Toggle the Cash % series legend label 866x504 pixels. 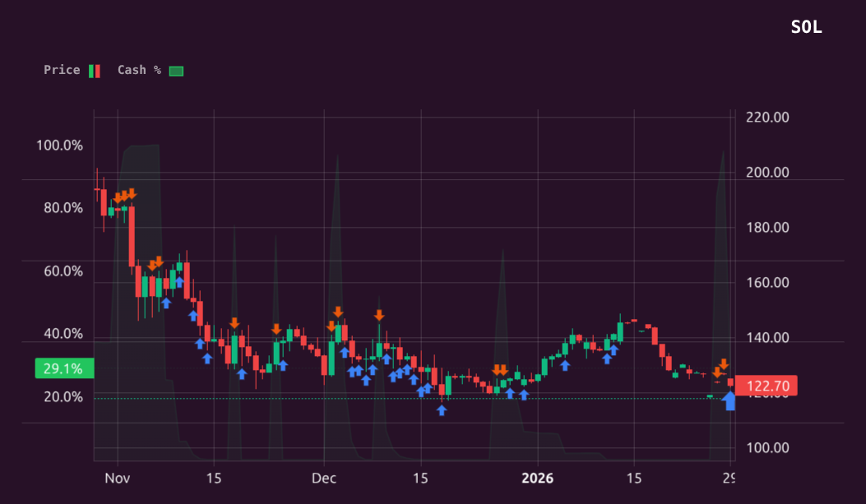(x=138, y=70)
